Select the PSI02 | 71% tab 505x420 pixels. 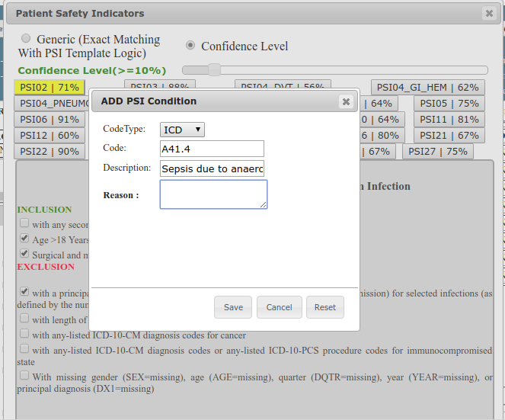(x=50, y=88)
